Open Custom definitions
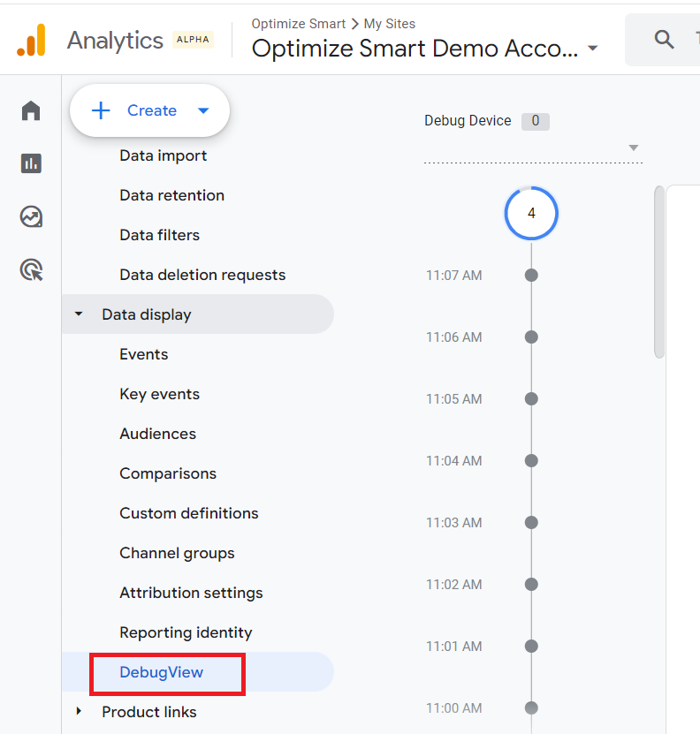Viewport: 700px width, 734px height. 189,513
